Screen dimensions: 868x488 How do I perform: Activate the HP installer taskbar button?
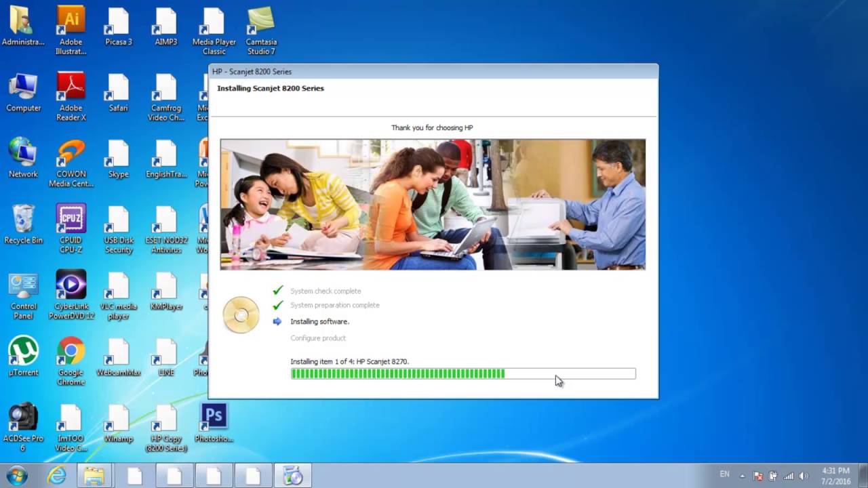292,476
